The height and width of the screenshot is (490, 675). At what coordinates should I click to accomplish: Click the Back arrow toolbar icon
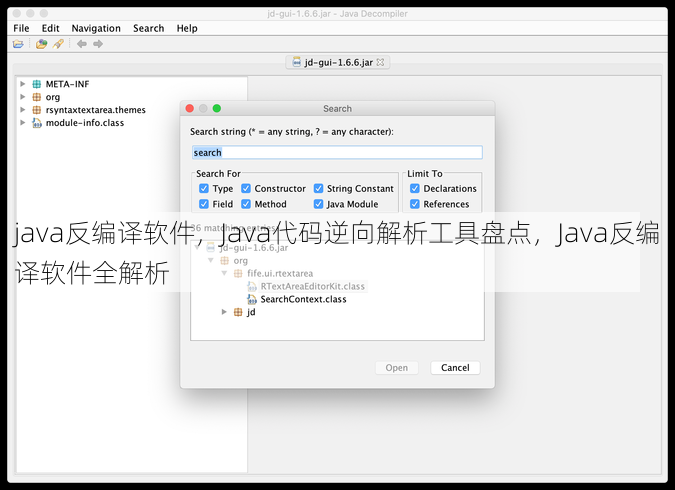click(x=81, y=44)
